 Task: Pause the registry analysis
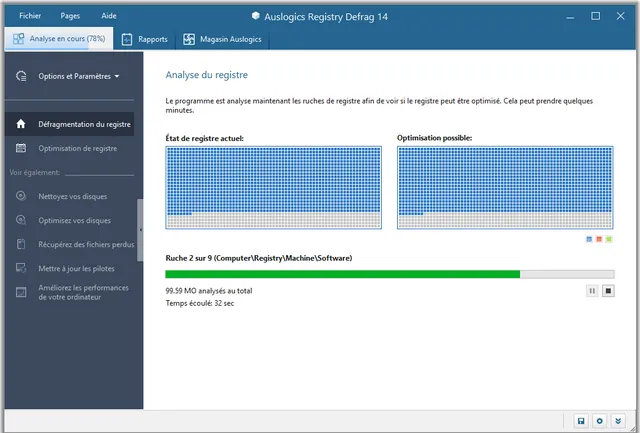[591, 291]
